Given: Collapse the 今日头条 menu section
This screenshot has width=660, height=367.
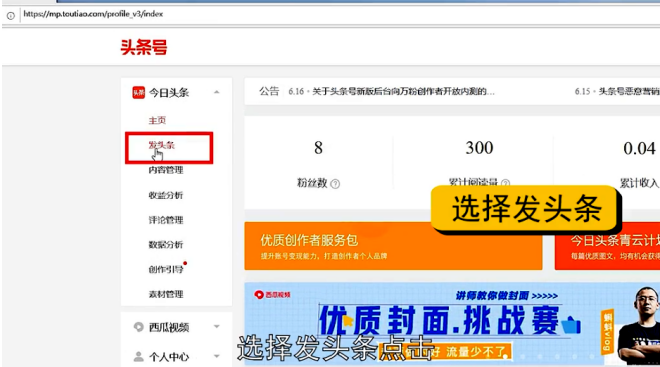Looking at the screenshot, I should (217, 92).
